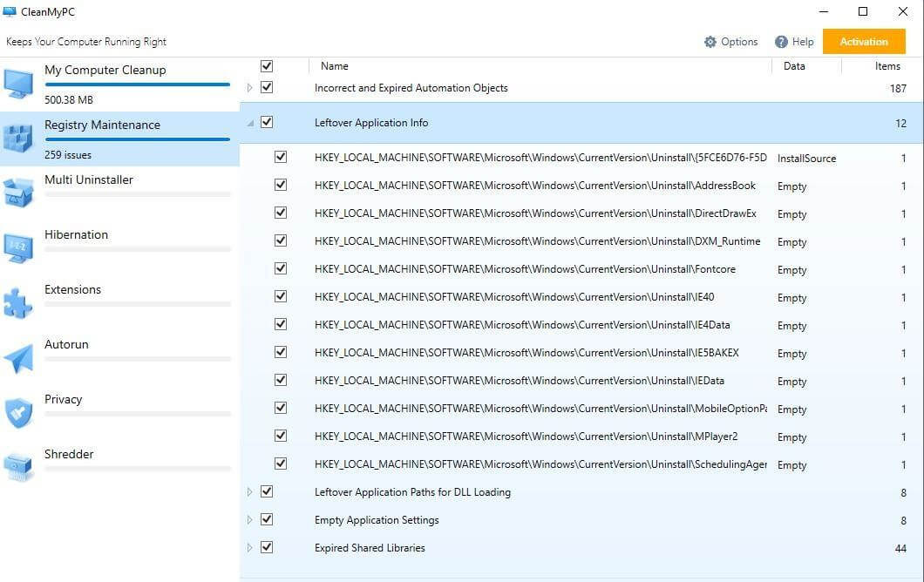Uncheck the AddressBook registry entry checkbox

[x=281, y=185]
